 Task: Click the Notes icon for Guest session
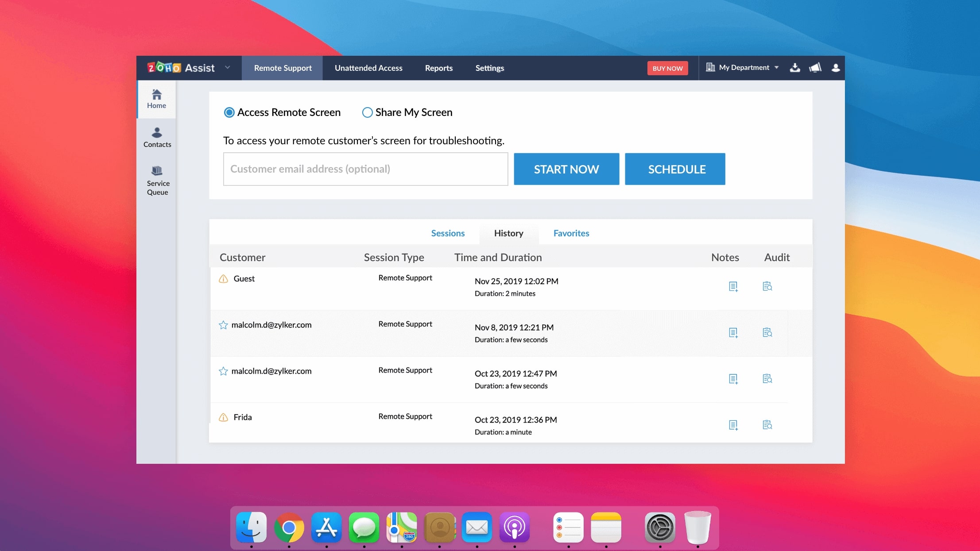pos(733,286)
